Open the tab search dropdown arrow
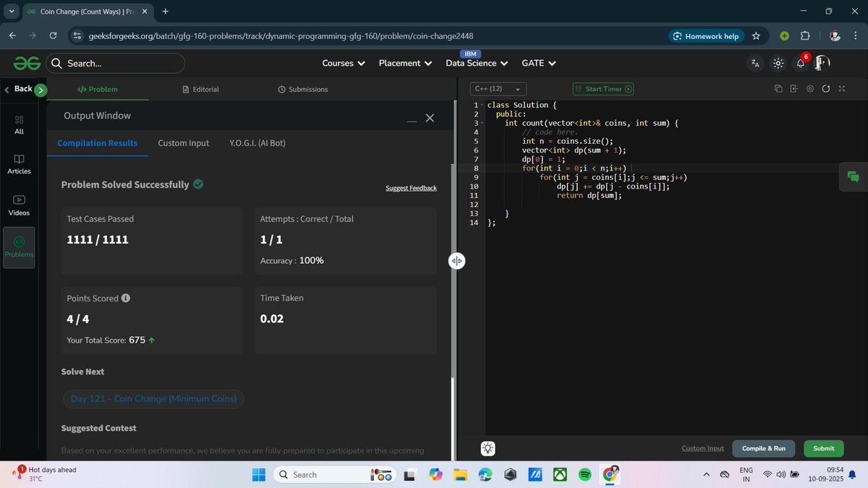Screen dimensions: 868x488 12,12
